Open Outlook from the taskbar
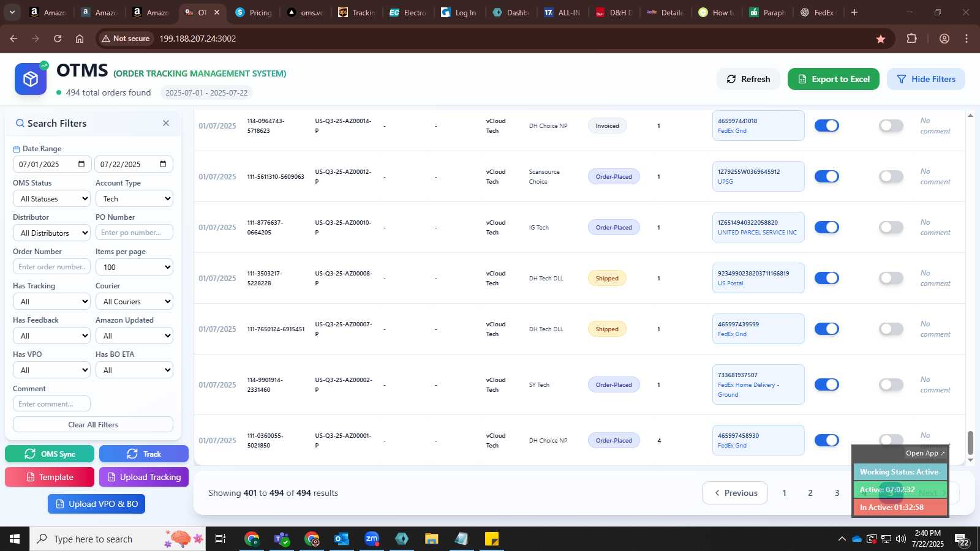Viewport: 980px width, 551px height. click(342, 539)
